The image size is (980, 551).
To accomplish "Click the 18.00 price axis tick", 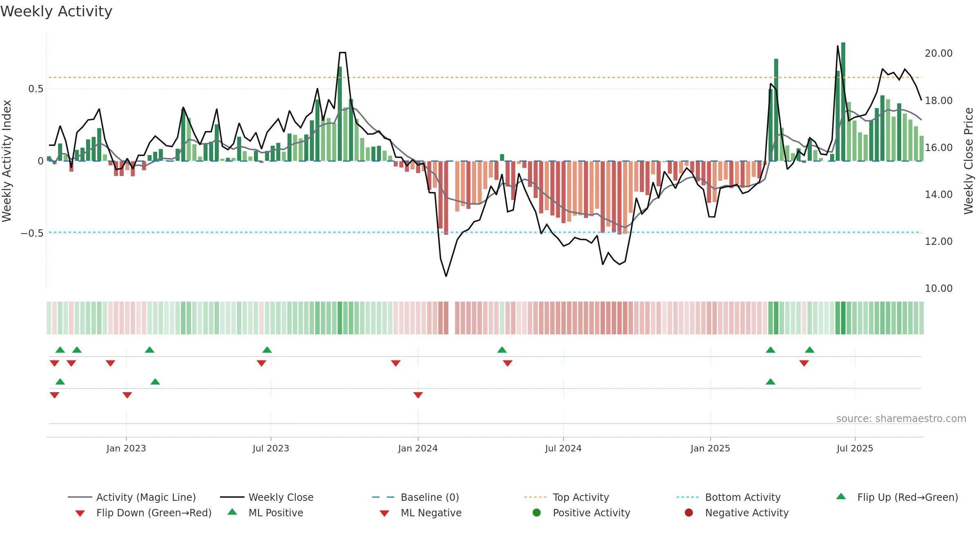I will [938, 100].
